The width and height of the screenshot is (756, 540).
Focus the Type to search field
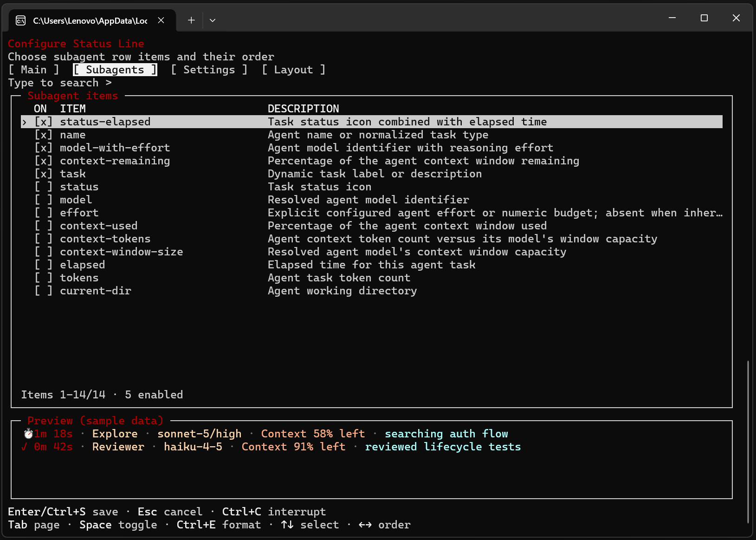pos(60,83)
